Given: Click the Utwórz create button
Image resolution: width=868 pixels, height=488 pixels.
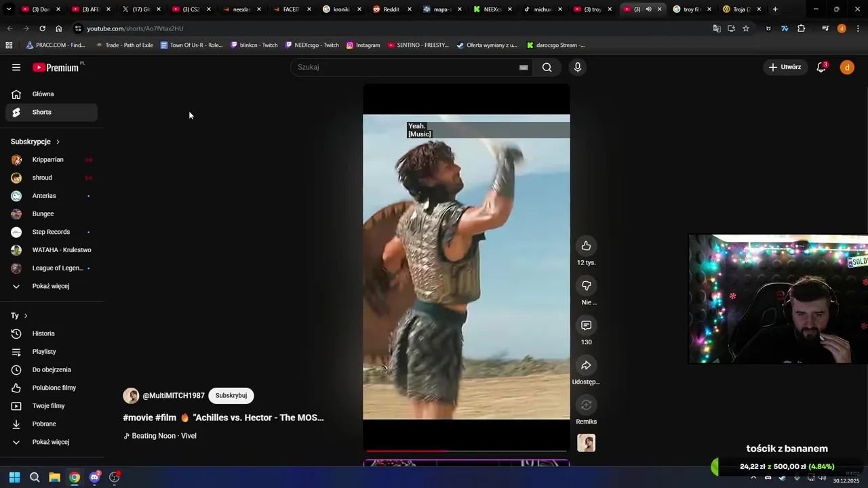Looking at the screenshot, I should (x=785, y=67).
